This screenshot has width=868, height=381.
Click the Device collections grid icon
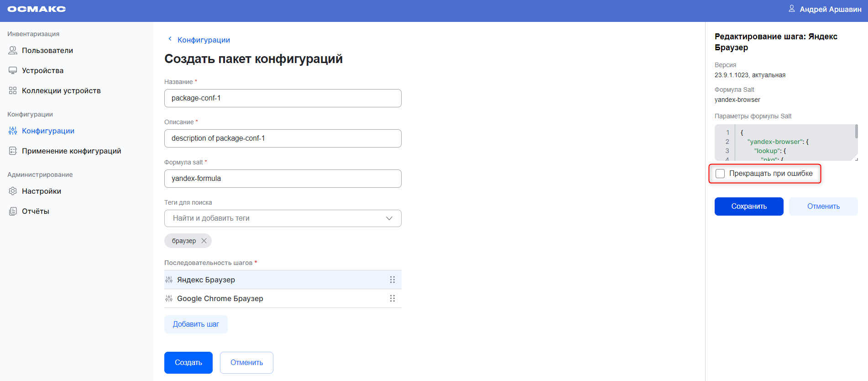pos(13,90)
